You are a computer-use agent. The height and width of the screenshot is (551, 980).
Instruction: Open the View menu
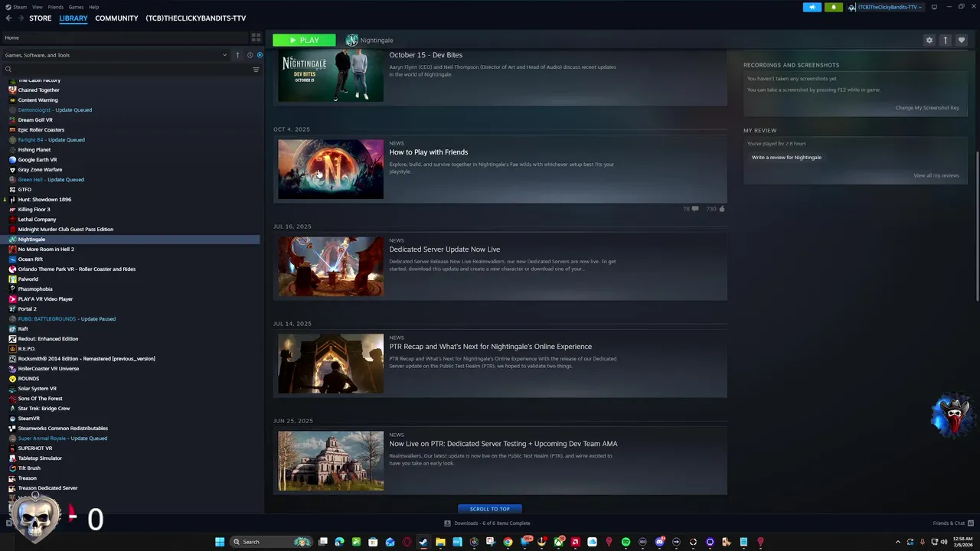coord(37,7)
